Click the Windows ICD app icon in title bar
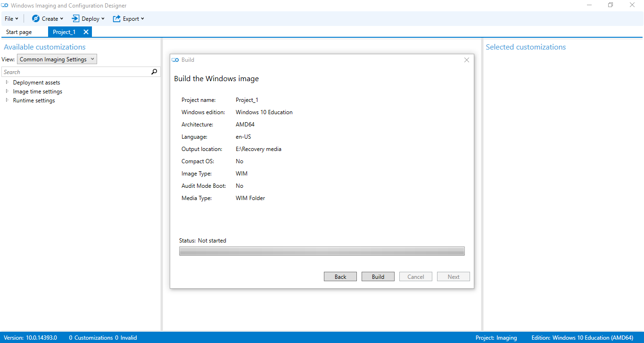Screen dimensions: 644x343 (x=6, y=5)
